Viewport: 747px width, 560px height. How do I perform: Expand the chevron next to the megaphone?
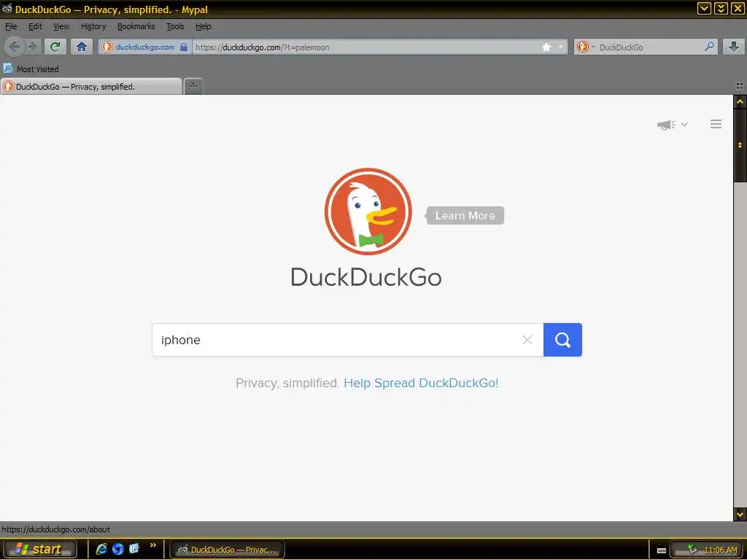pyautogui.click(x=684, y=124)
